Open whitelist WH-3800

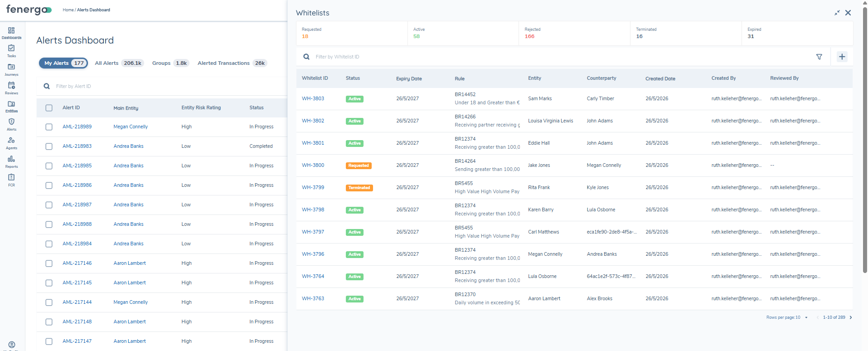coord(313,165)
